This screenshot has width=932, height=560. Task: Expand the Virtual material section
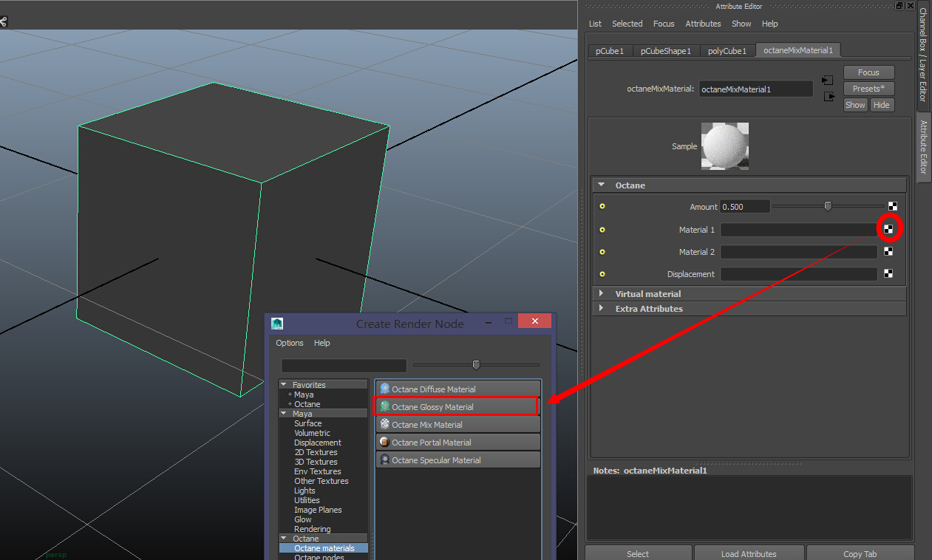click(x=601, y=293)
